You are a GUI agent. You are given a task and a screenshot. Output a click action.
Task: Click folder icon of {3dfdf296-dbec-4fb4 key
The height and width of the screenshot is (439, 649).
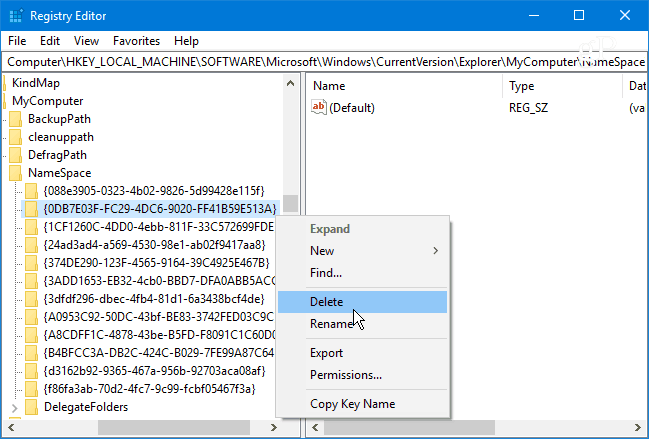coord(31,299)
